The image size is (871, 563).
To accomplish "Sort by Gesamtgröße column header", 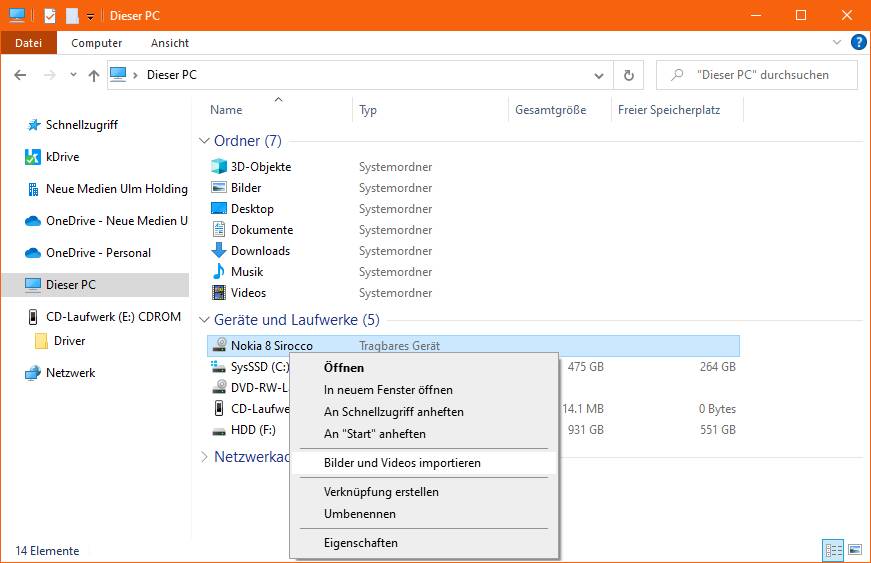I will point(550,110).
